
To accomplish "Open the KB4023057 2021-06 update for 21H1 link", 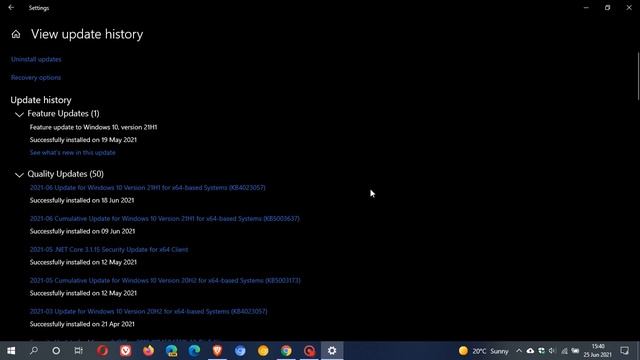I will tap(147, 187).
